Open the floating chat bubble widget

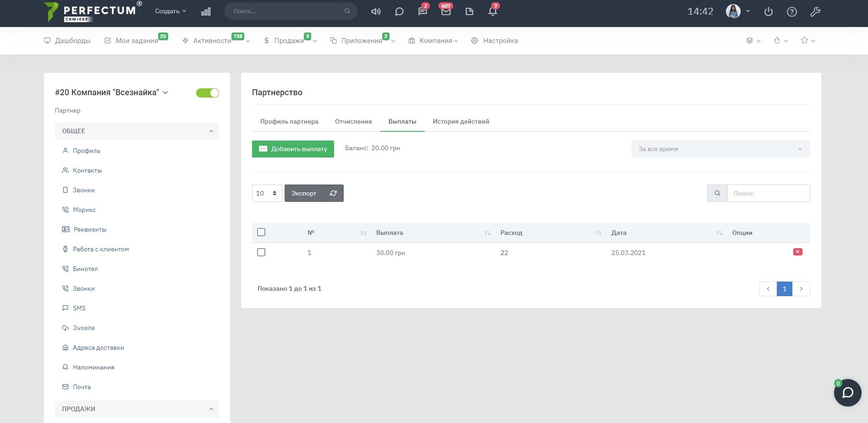pos(847,393)
